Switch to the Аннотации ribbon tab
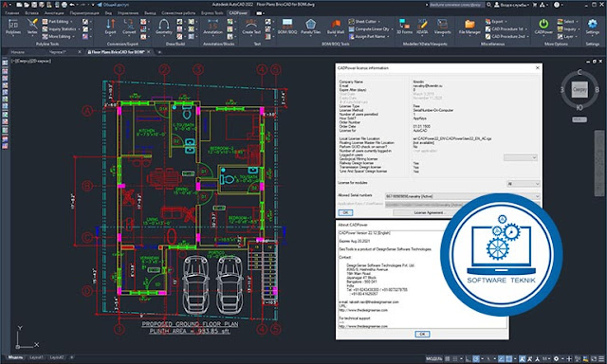607x364 pixels. [54, 13]
